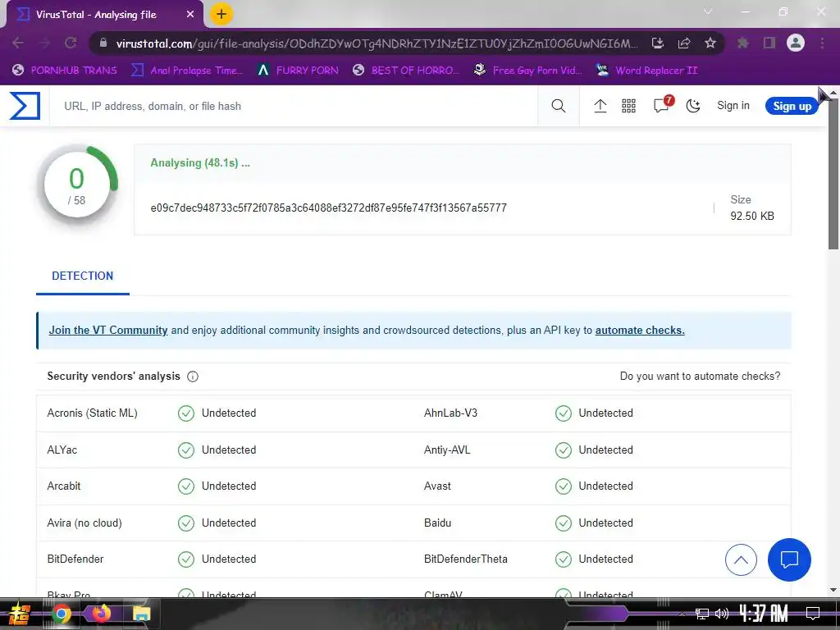Open the BEST OF HORRO... bookmark
Screen dimensions: 840x630
[x=406, y=71]
